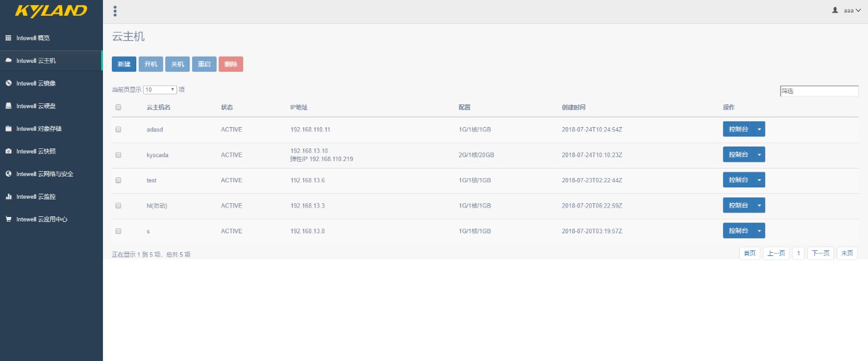Check the select-all checkbox in table header
Viewport: 868px width, 361px height.
(x=118, y=108)
